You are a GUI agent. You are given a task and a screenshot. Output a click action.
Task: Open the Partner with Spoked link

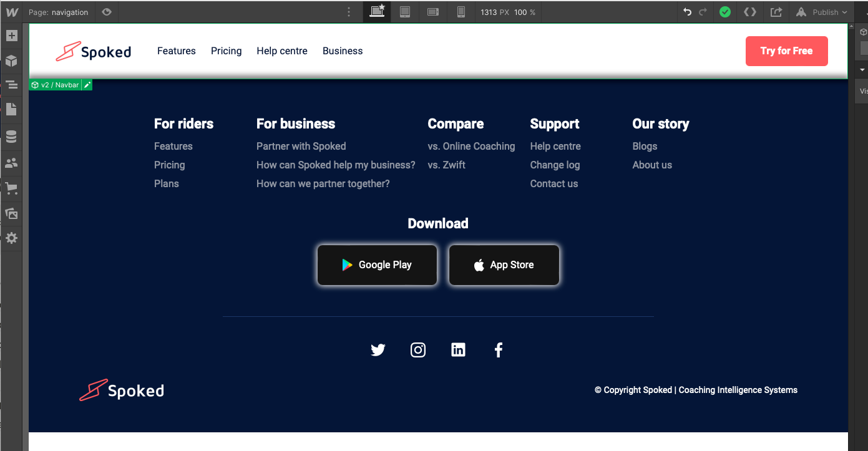tap(301, 146)
